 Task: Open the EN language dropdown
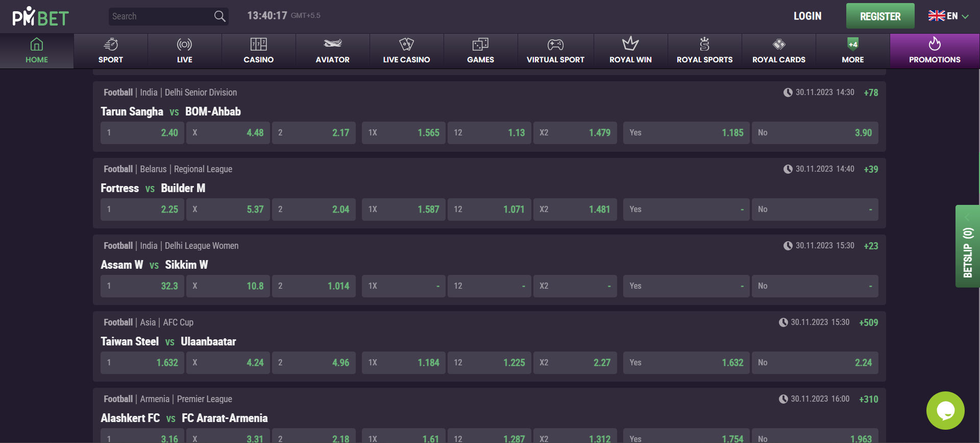pyautogui.click(x=948, y=16)
